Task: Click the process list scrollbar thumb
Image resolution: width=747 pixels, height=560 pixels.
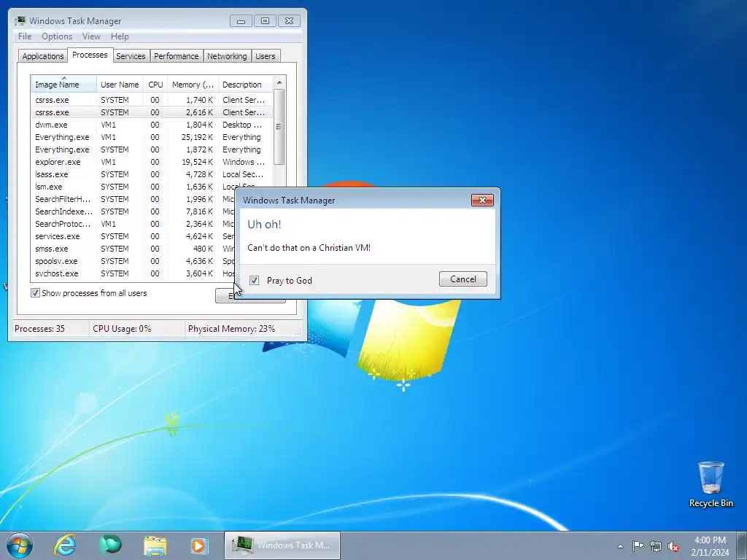Action: (x=279, y=127)
